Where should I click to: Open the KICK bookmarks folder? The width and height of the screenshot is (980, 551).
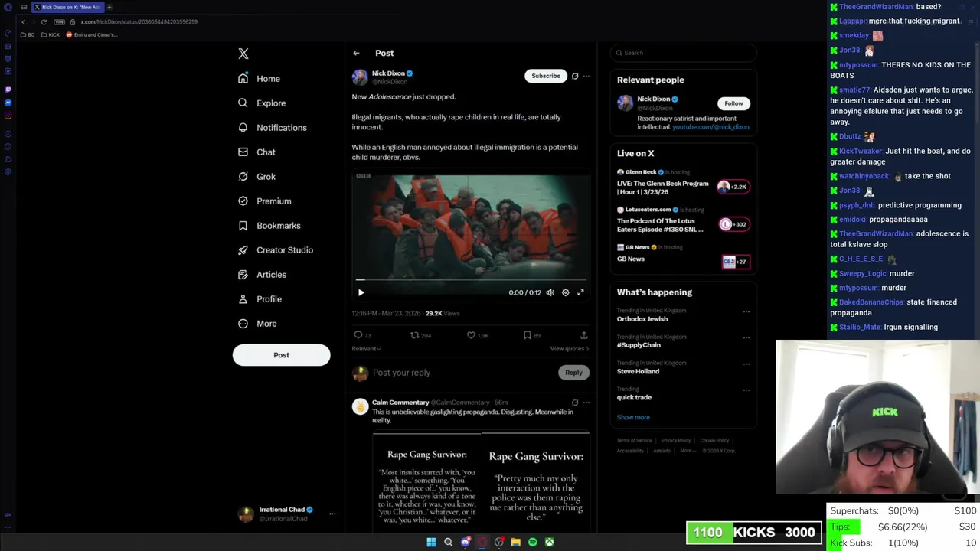pyautogui.click(x=51, y=34)
